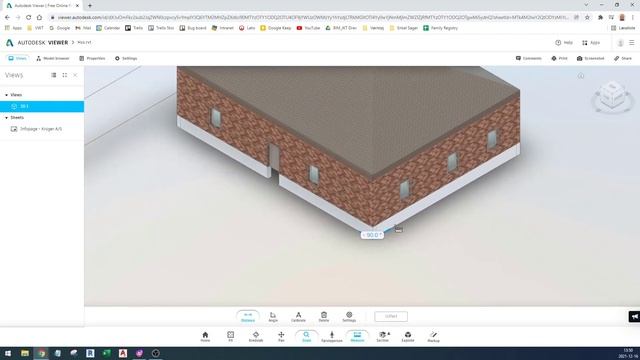Collapse the Sheets tree section
This screenshot has width=640, height=360.
click(x=6, y=118)
